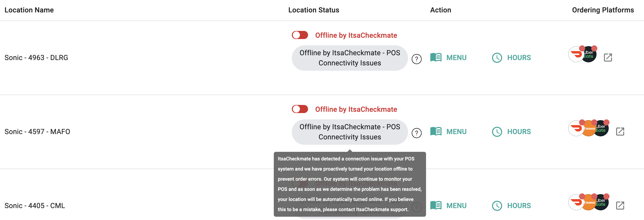Open HOURS for Sonic - 4405 - CML
644x220 pixels.
pos(511,206)
